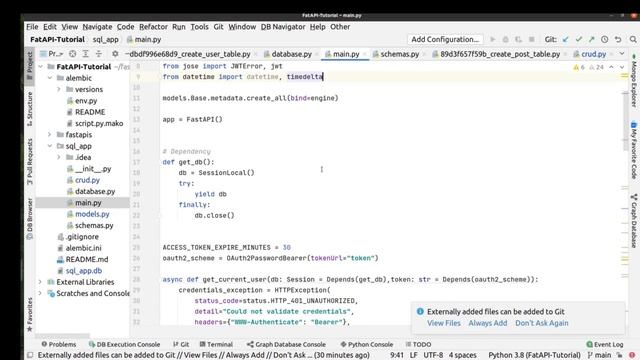Select alembic.ini in project tree
The width and height of the screenshot is (640, 360).
click(x=83, y=248)
